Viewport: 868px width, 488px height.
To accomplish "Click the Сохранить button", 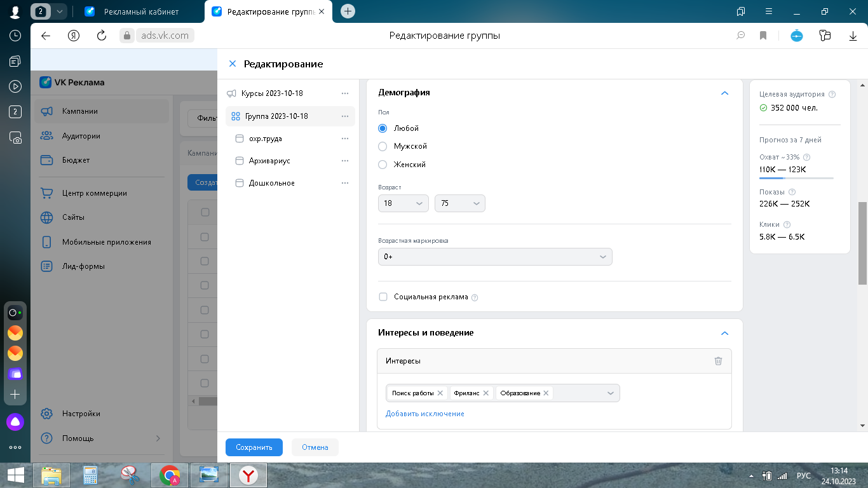I will click(254, 447).
